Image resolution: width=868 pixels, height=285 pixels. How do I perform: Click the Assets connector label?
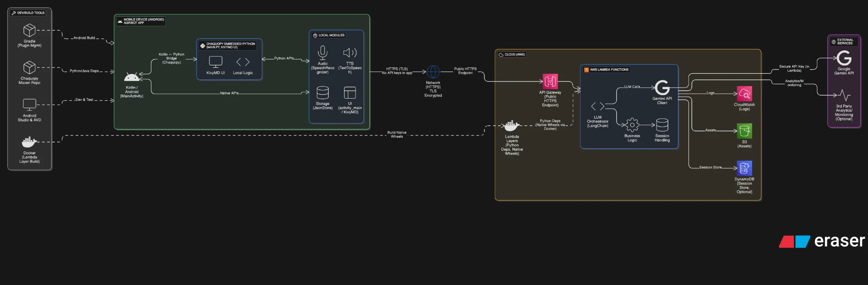[x=711, y=130]
